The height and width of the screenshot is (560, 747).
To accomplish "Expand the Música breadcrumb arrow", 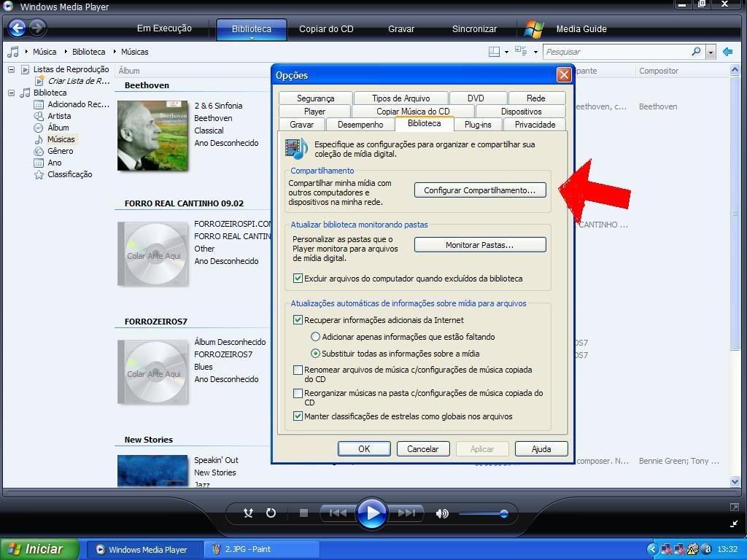I will pyautogui.click(x=26, y=52).
